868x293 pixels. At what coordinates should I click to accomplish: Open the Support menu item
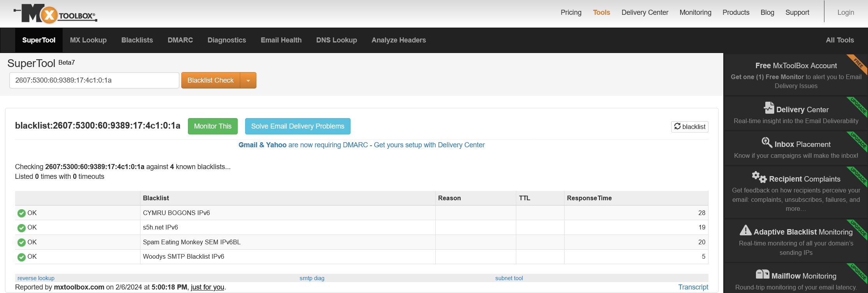point(797,12)
